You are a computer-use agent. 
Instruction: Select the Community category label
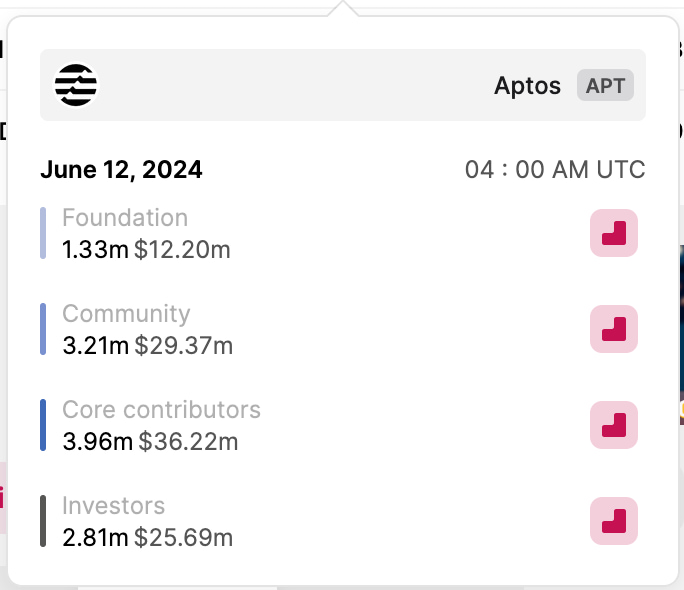[x=126, y=314]
